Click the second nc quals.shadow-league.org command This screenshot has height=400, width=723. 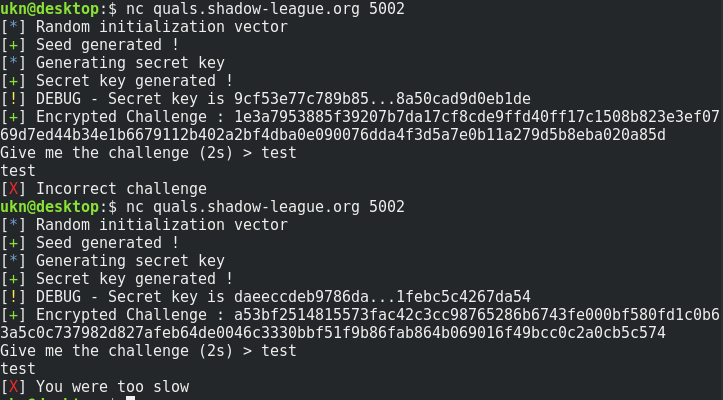[265, 207]
